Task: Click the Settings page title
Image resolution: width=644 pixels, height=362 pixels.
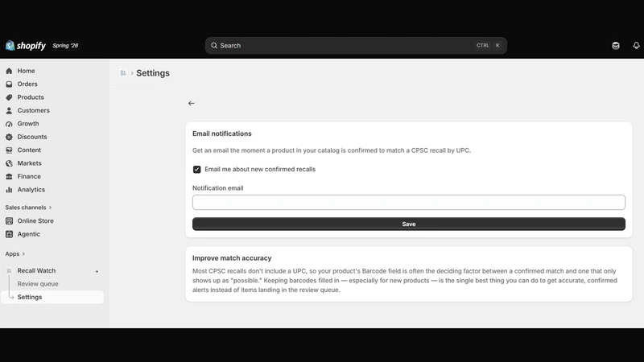Action: [153, 73]
